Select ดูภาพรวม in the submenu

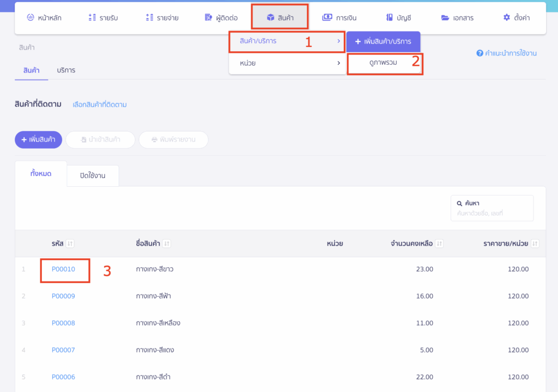pyautogui.click(x=384, y=63)
